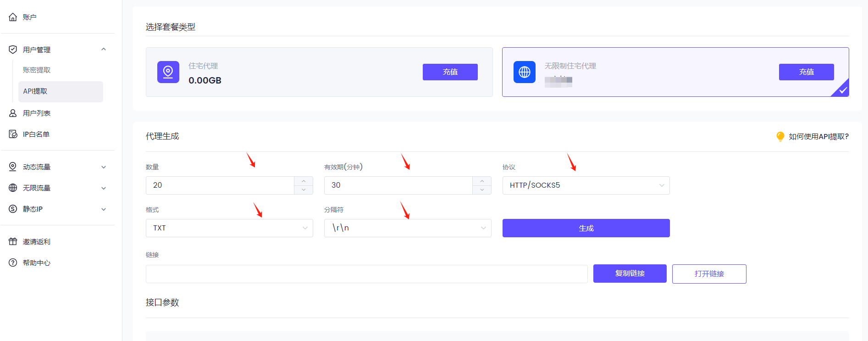Image resolution: width=868 pixels, height=341 pixels.
Task: Click the IP白名单 document icon
Action: [x=13, y=134]
